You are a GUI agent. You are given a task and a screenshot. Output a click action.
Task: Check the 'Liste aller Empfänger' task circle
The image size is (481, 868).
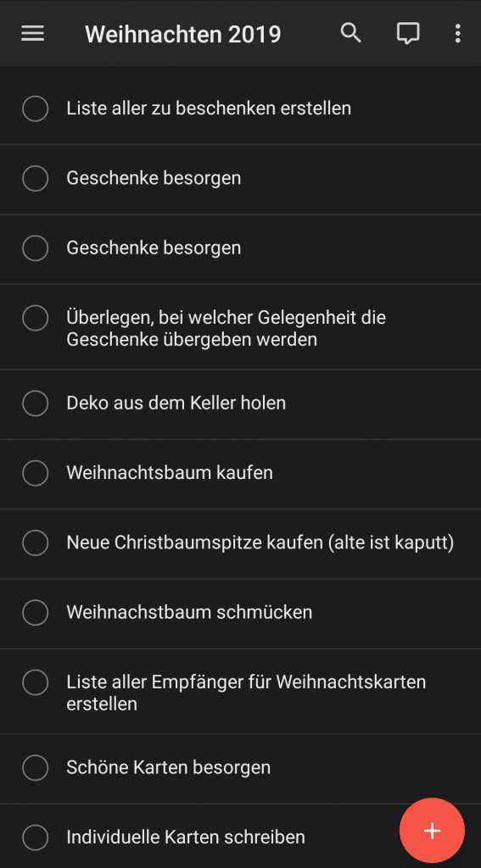(35, 682)
